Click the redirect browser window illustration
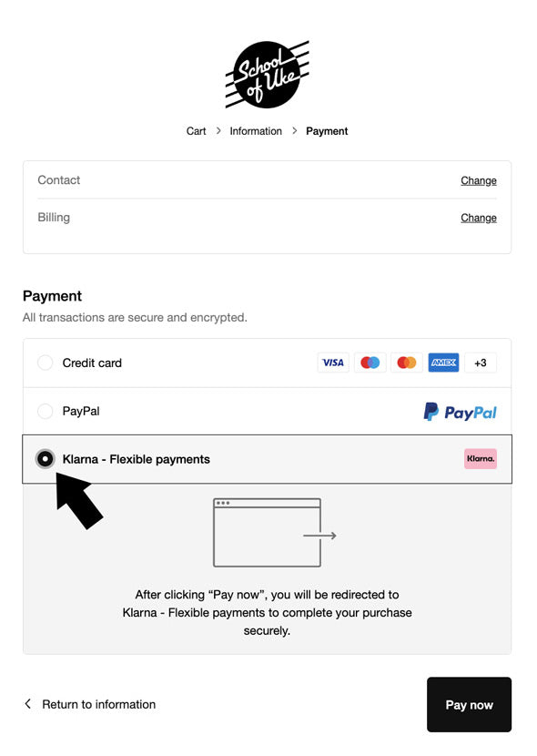 (275, 533)
